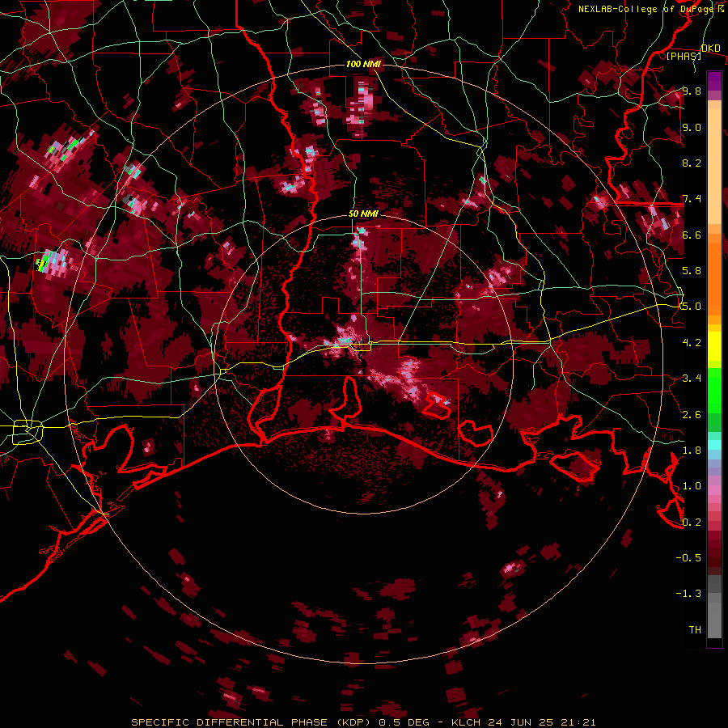Click the bright green segment of the color bar

(714, 392)
